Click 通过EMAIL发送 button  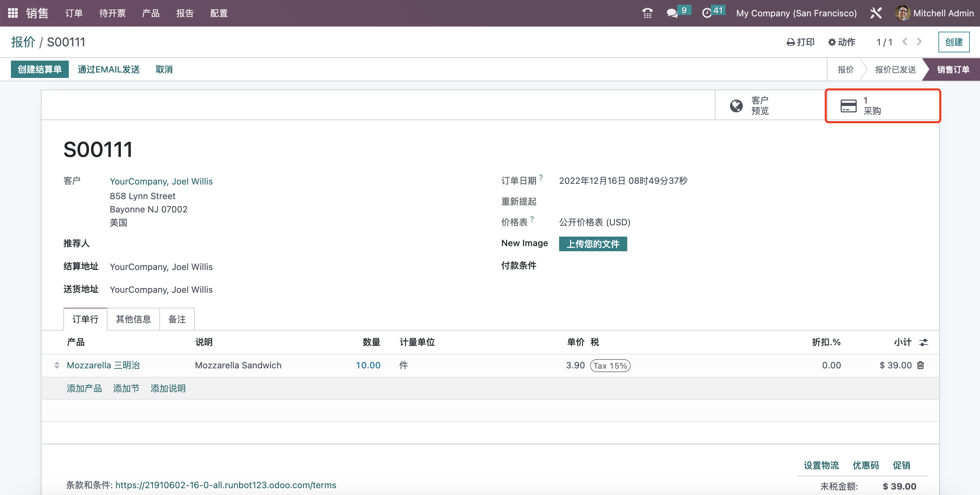tap(108, 69)
